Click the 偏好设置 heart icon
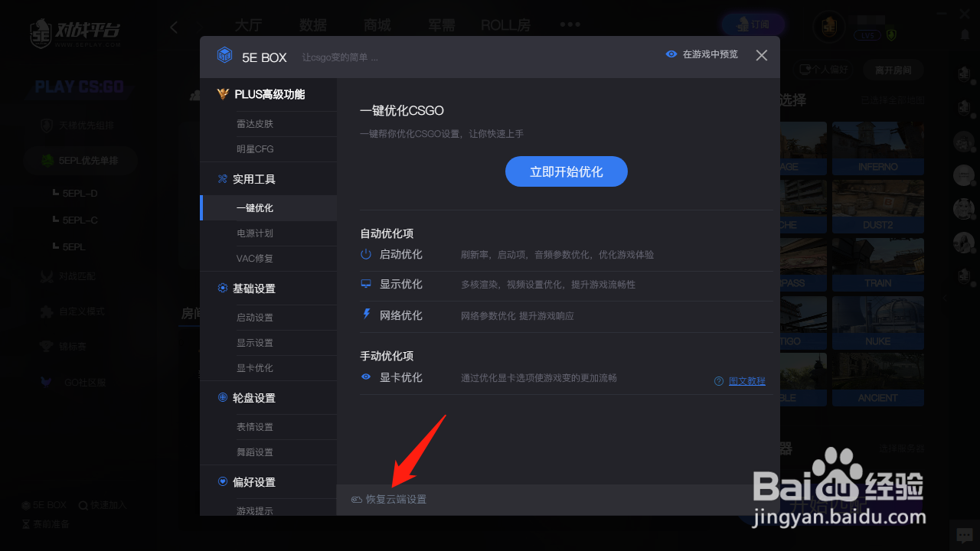 pos(223,482)
